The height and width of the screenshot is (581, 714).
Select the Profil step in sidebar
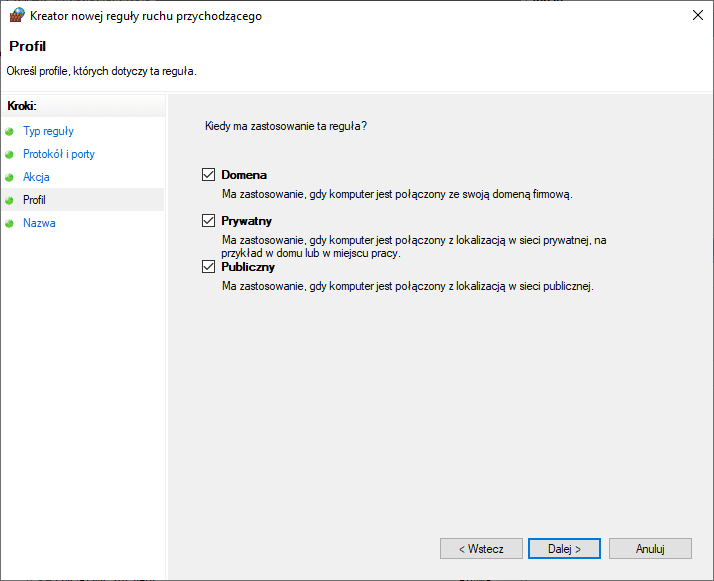click(34, 200)
